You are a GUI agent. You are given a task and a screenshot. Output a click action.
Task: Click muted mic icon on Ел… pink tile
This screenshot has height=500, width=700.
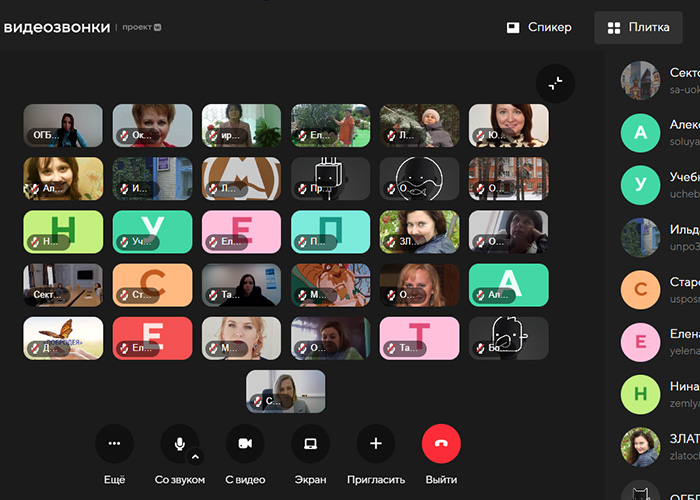coord(213,242)
